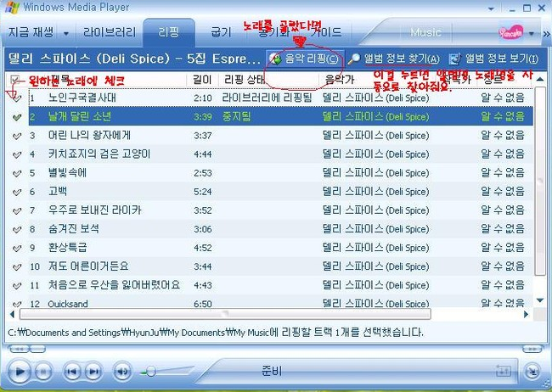
Task: Toggle checkbox for track 6 고백
Action: pos(16,192)
